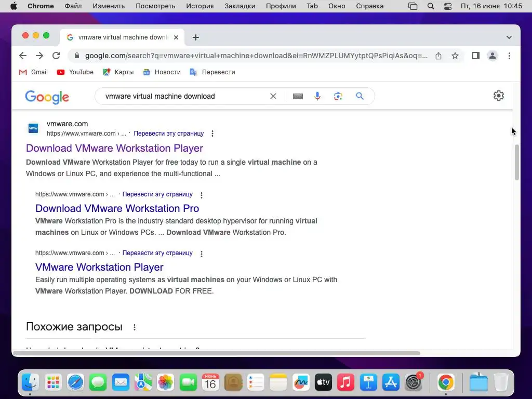Open the Профили menu
The image size is (532, 399).
pos(281,6)
